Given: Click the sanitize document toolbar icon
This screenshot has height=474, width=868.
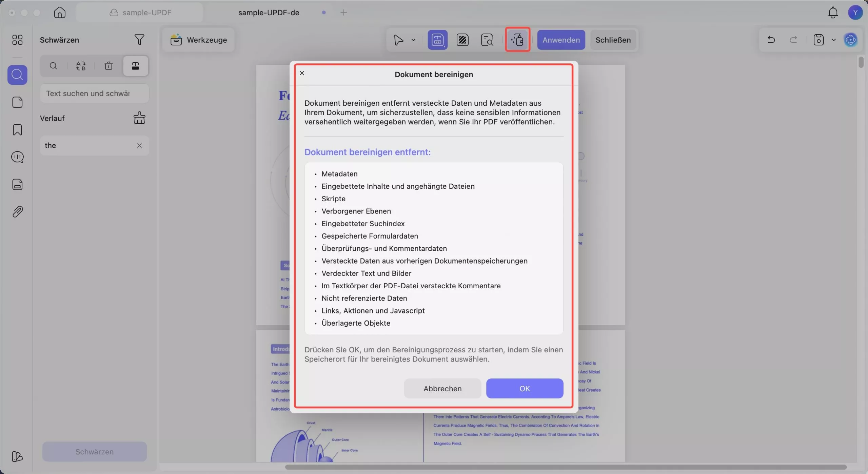Looking at the screenshot, I should 517,40.
